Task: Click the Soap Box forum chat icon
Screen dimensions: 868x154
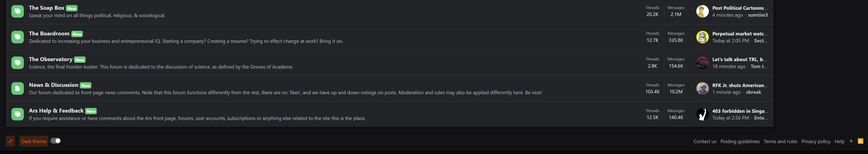Action: click(x=18, y=11)
